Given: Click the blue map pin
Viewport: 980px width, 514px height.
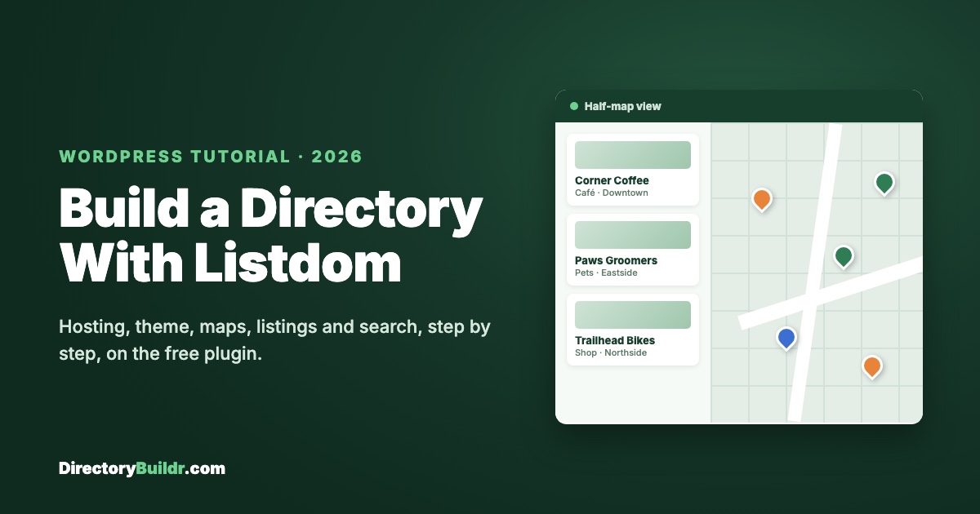Looking at the screenshot, I should [x=786, y=338].
